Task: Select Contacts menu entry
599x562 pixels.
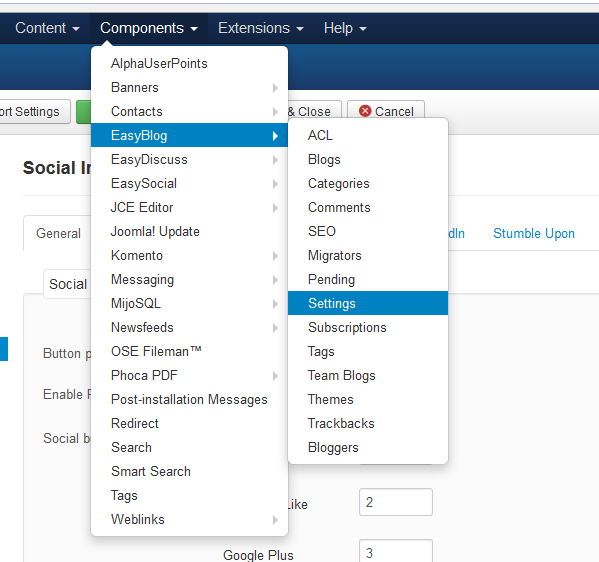Action: pyautogui.click(x=189, y=112)
